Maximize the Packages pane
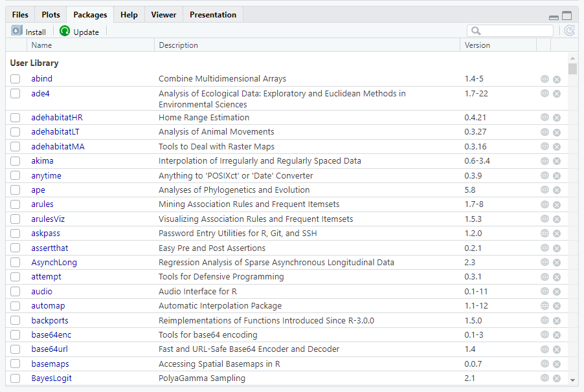The height and width of the screenshot is (392, 584). [567, 16]
